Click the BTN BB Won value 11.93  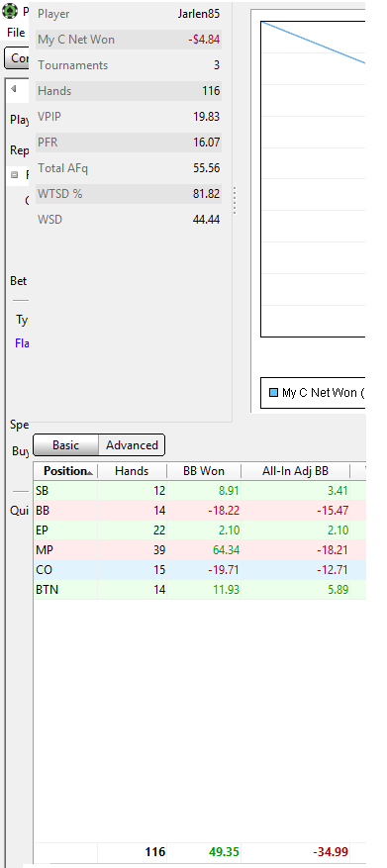coord(225,590)
